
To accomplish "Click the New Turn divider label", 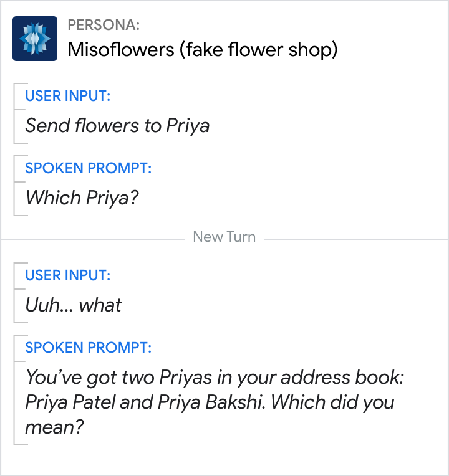I will [x=224, y=237].
